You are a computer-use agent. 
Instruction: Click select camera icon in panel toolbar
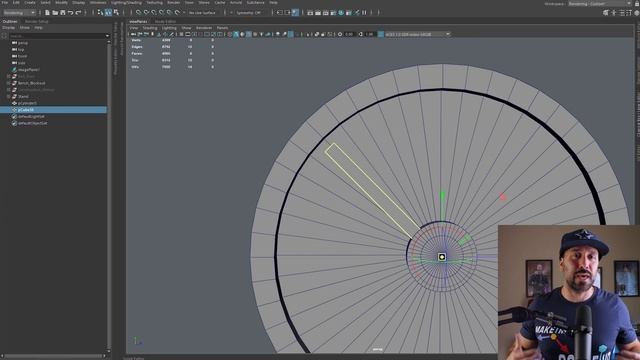point(133,34)
